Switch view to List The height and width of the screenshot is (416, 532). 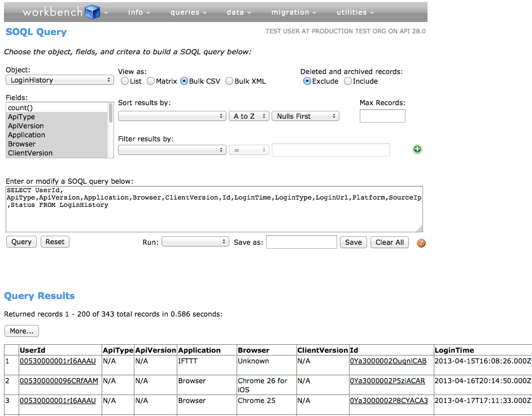[x=124, y=81]
